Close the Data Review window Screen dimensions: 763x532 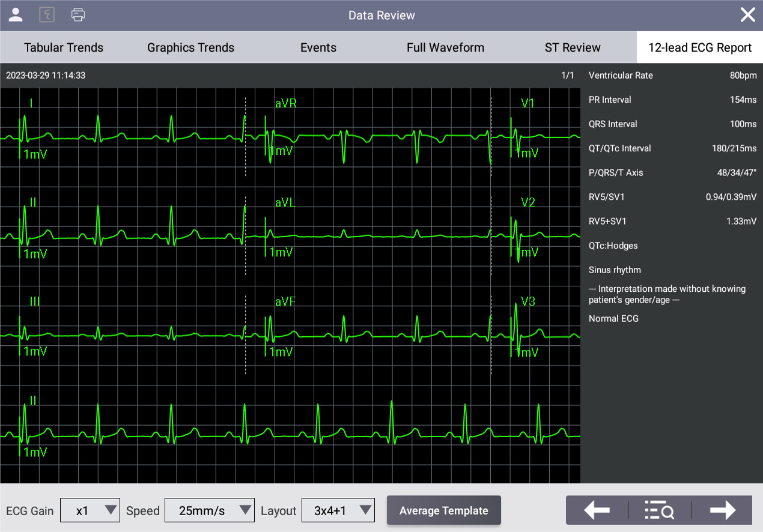click(747, 15)
